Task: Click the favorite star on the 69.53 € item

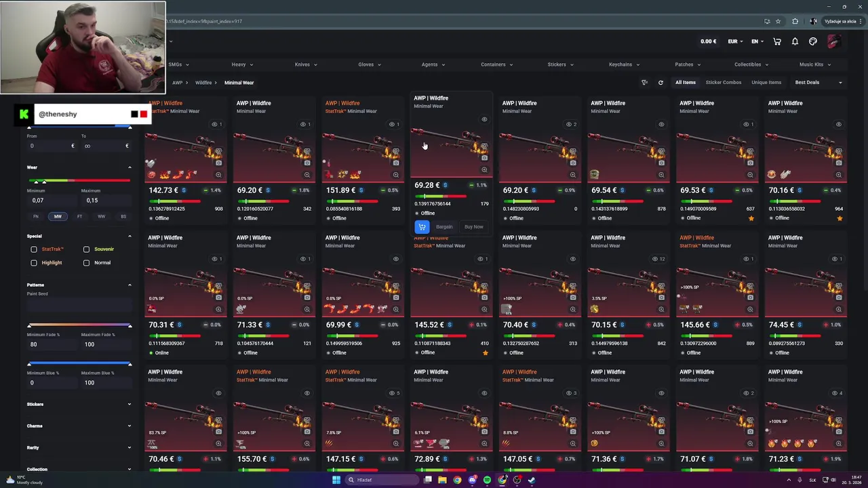Action: coord(751,218)
